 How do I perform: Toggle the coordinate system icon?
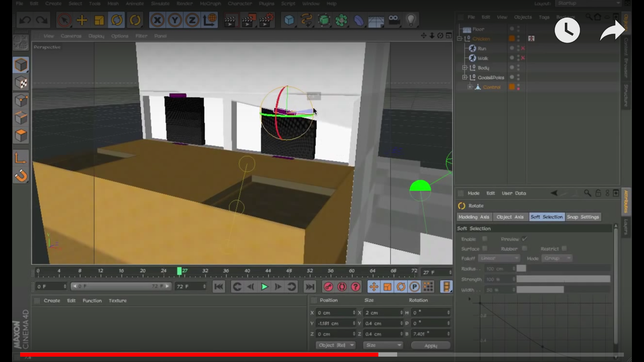click(x=210, y=20)
